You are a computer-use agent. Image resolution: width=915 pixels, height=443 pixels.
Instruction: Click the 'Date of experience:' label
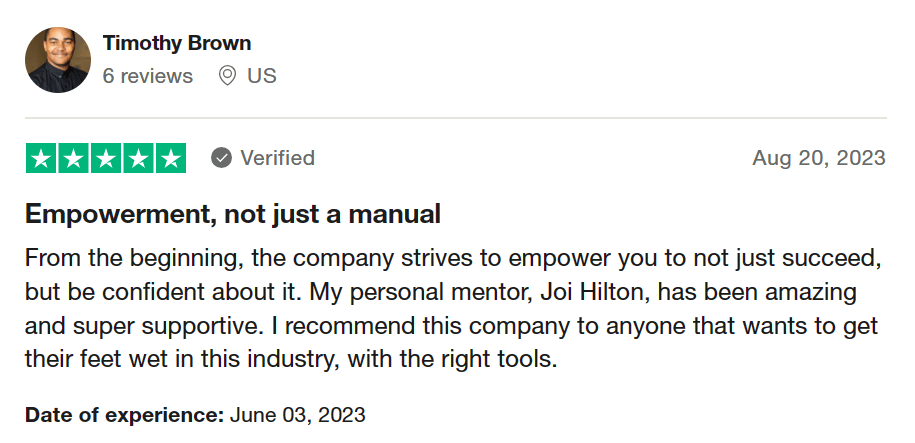tap(124, 414)
